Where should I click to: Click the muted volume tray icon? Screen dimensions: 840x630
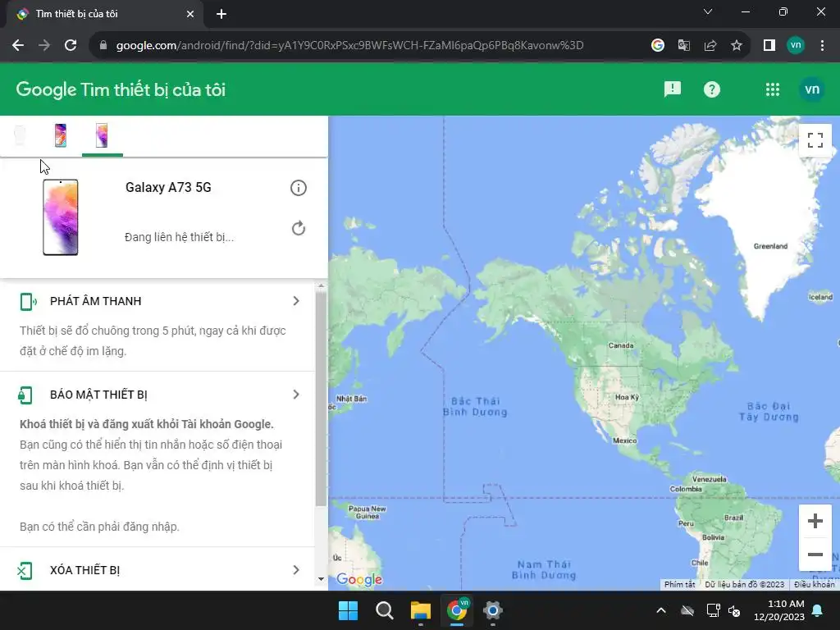pyautogui.click(x=734, y=610)
